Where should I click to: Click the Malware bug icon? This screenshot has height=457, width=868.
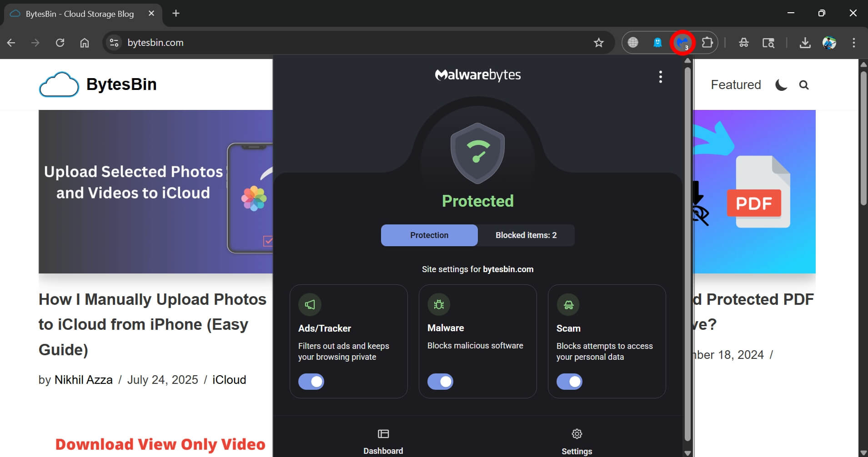(439, 304)
